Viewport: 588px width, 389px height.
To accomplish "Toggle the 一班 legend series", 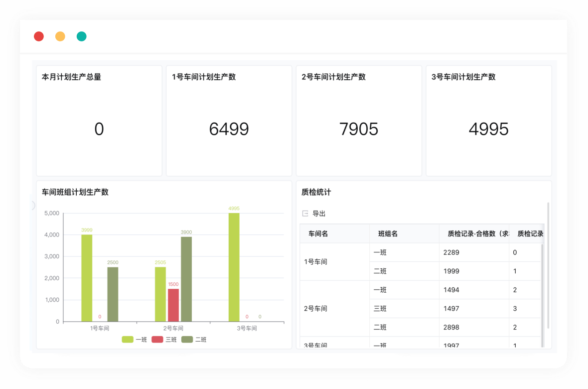I will click(x=135, y=340).
